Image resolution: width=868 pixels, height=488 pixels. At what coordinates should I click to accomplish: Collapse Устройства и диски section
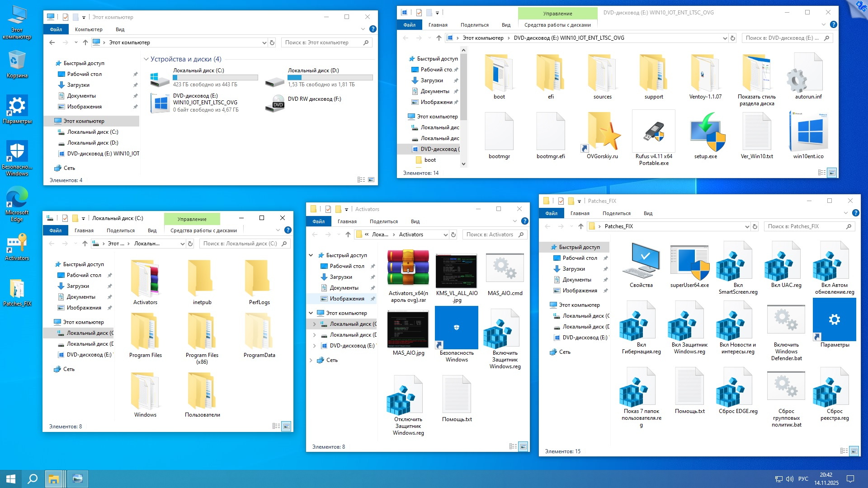point(146,59)
